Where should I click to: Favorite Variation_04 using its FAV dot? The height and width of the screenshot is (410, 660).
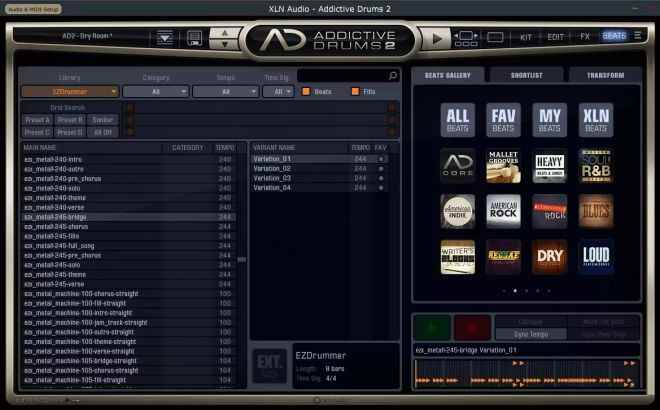381,188
